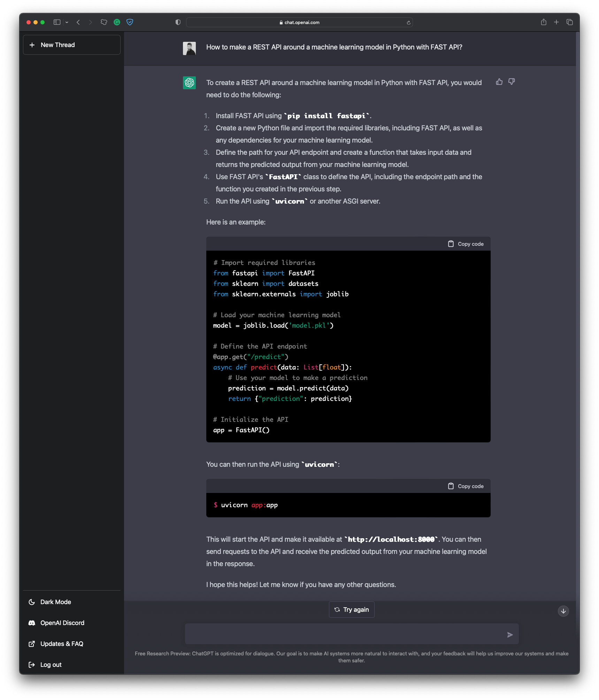Viewport: 599px width, 700px height.
Task: Click the thumbs down feedback icon
Action: 512,82
